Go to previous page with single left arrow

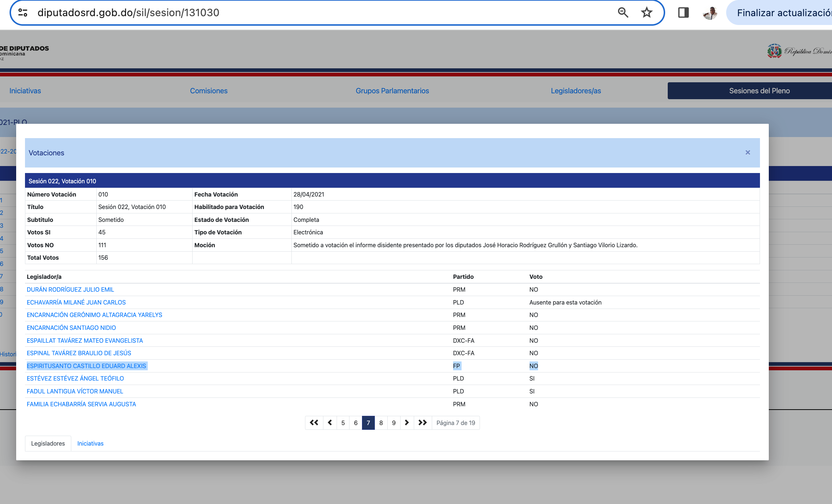pyautogui.click(x=330, y=423)
